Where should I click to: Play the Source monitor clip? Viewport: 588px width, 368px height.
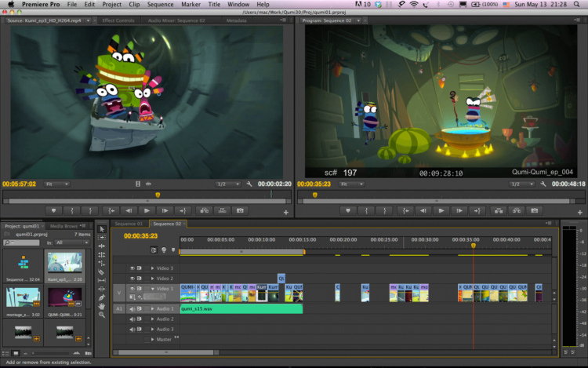point(147,211)
